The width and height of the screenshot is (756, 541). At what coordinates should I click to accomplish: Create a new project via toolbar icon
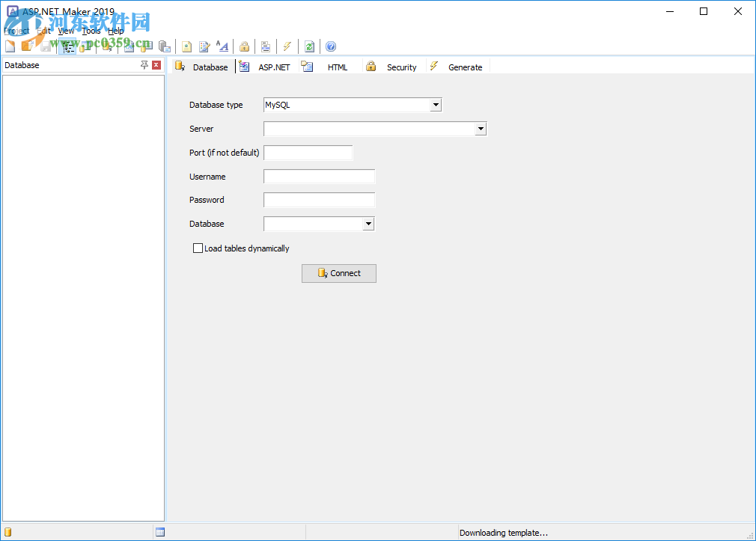[x=10, y=46]
